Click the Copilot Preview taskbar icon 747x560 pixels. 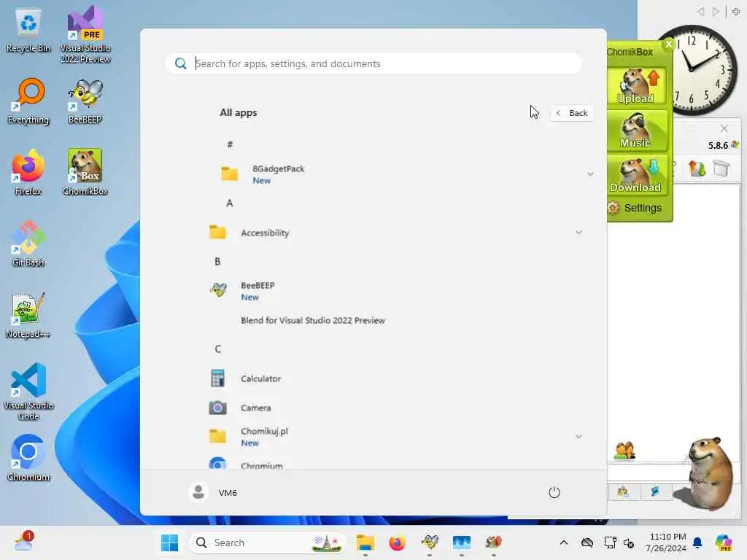point(724,542)
